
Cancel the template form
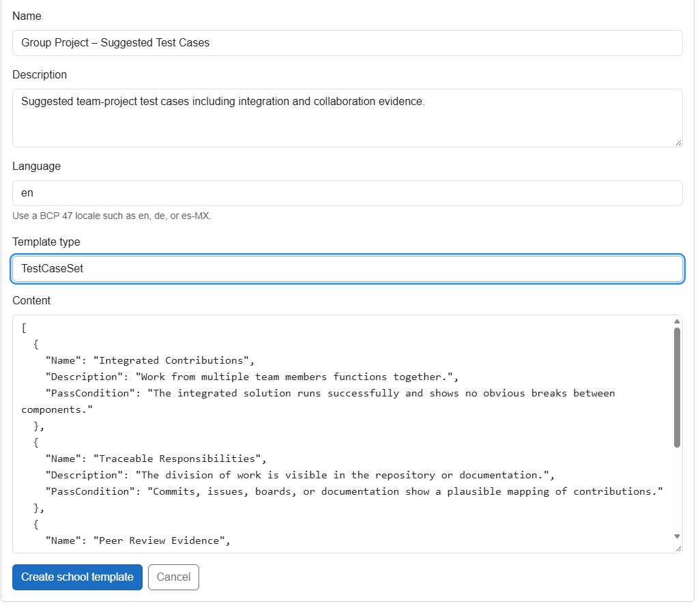click(174, 577)
